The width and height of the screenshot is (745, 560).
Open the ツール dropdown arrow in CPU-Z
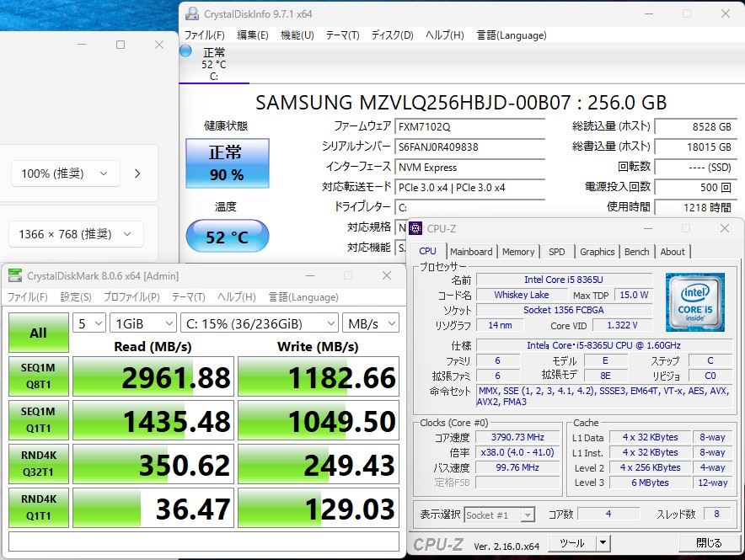click(x=600, y=543)
